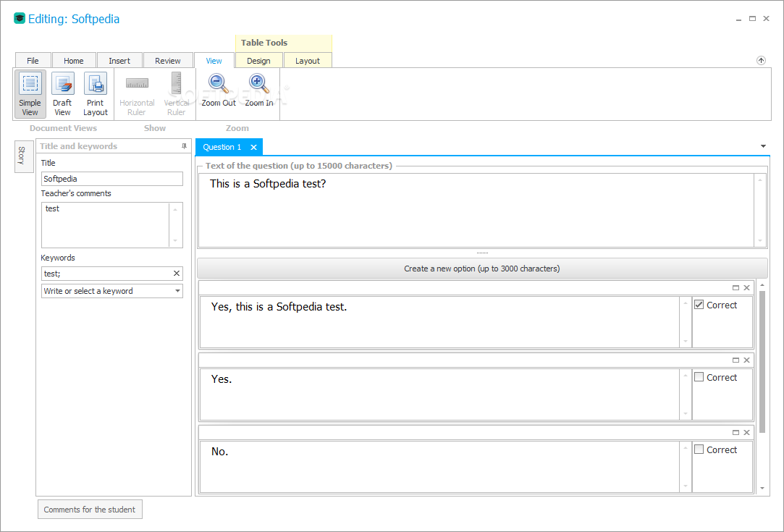This screenshot has height=532, width=784.
Task: Delete the 'Yes, this is a Softpedia test' option
Action: click(x=746, y=287)
